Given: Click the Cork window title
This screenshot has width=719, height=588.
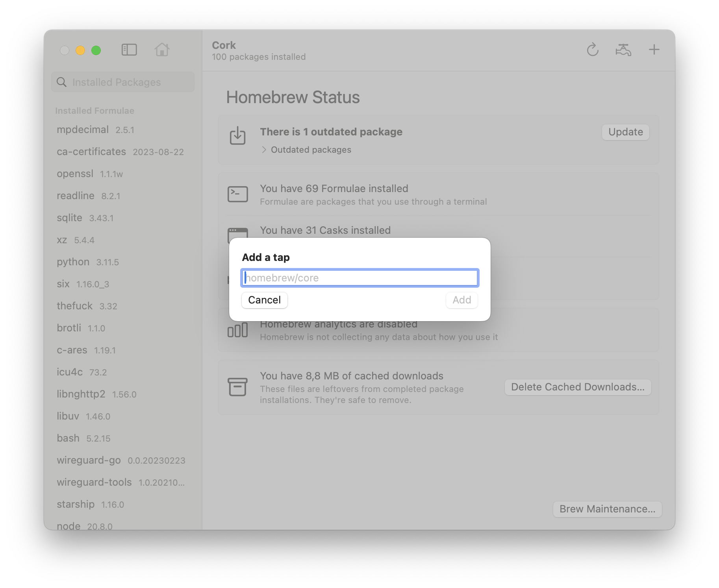Looking at the screenshot, I should [x=224, y=45].
